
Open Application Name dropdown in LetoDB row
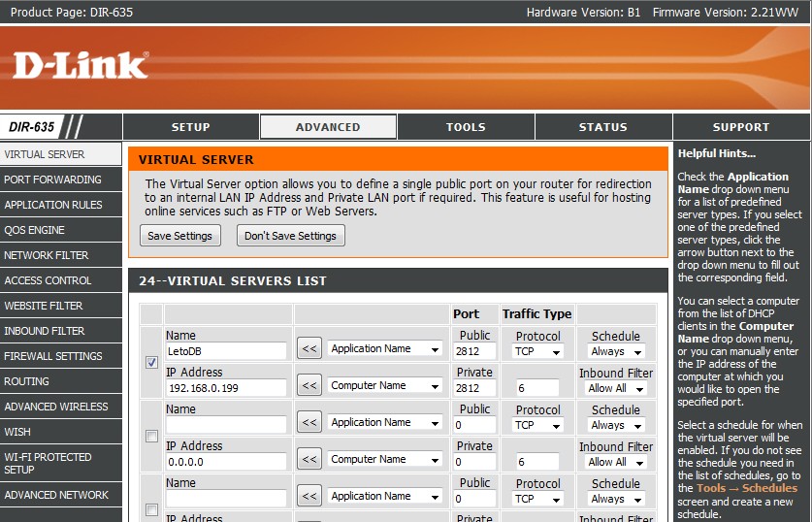pyautogui.click(x=385, y=349)
